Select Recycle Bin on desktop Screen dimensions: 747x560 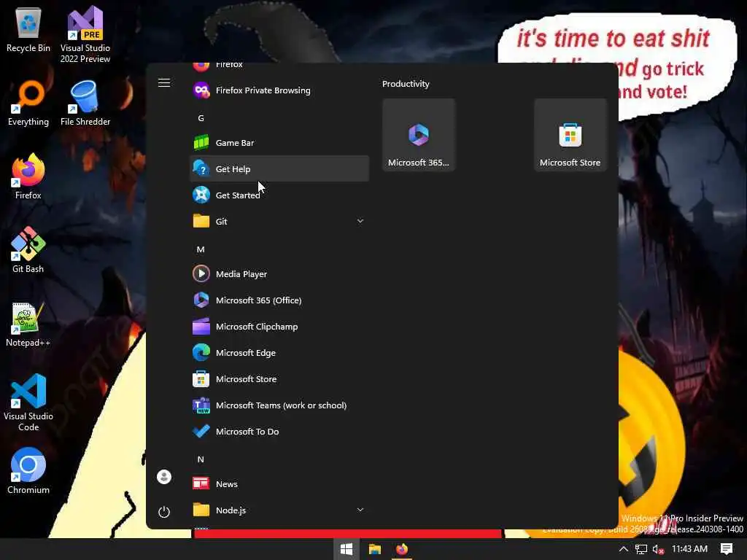pyautogui.click(x=28, y=29)
